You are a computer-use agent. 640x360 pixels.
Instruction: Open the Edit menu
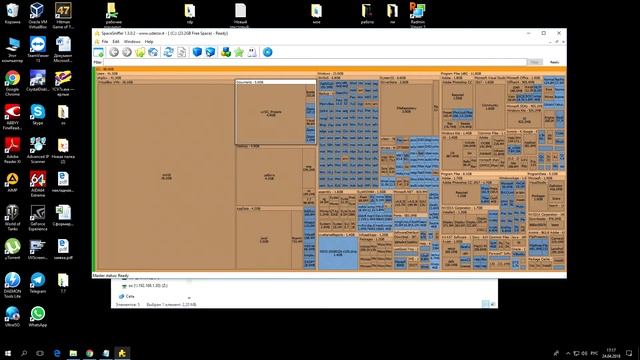tap(116, 42)
